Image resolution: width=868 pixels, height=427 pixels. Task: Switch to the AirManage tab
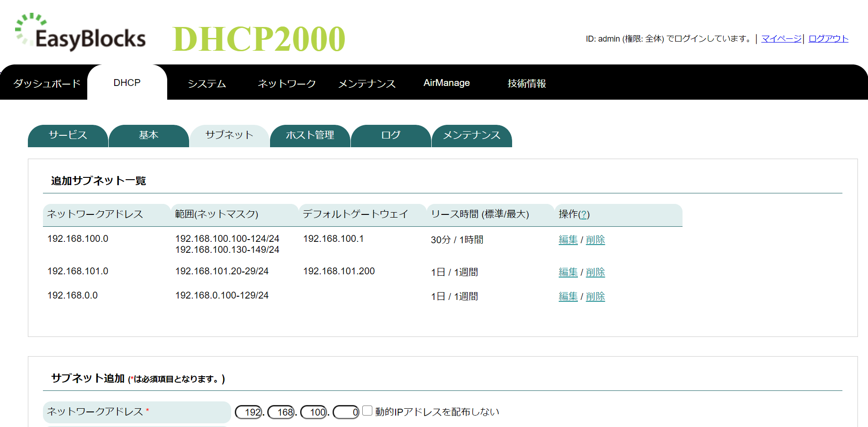446,83
